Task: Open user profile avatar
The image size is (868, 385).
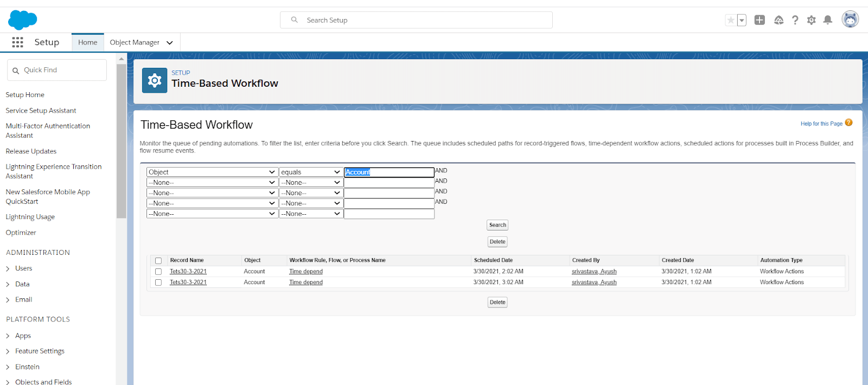Action: pos(850,20)
